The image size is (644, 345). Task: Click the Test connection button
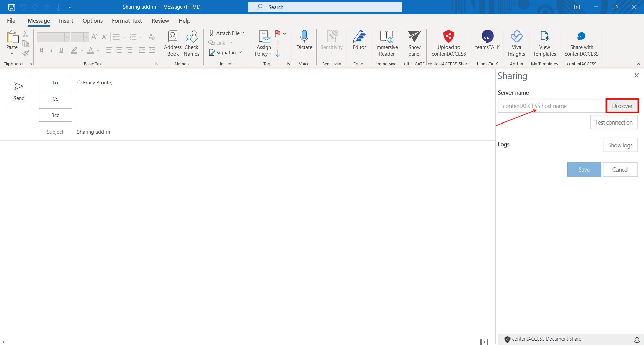pyautogui.click(x=613, y=122)
